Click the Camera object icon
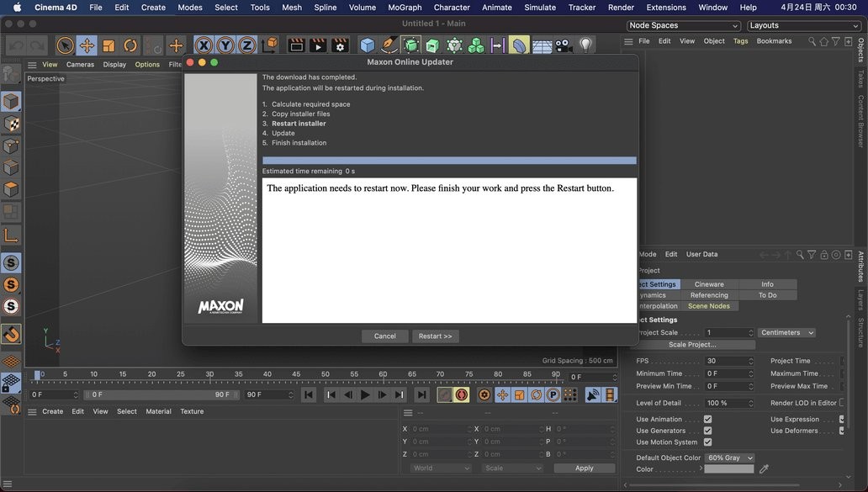The image size is (868, 492). click(x=563, y=45)
